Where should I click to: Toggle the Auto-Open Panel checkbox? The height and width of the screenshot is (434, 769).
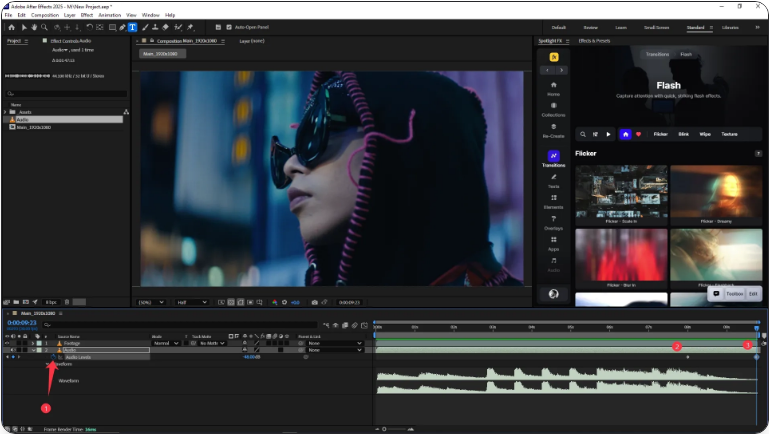point(229,27)
